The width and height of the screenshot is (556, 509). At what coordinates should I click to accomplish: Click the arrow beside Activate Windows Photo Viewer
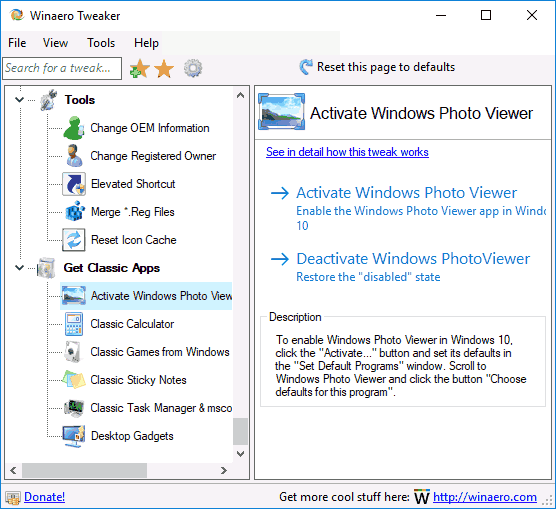pos(280,193)
